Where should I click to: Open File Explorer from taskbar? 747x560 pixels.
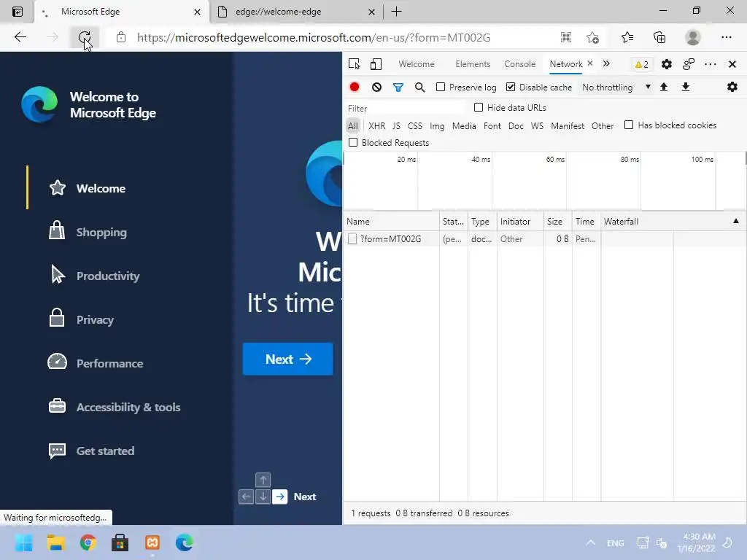pyautogui.click(x=55, y=542)
